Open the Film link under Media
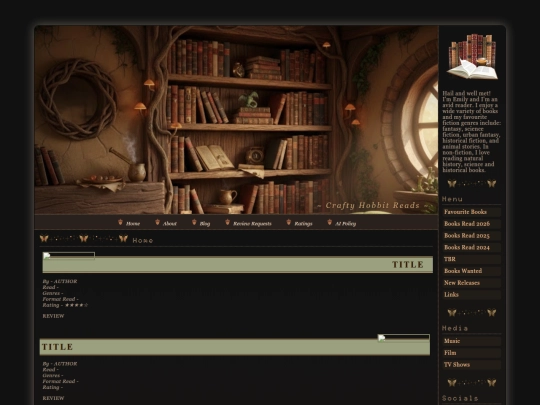The image size is (540, 405). [471, 353]
